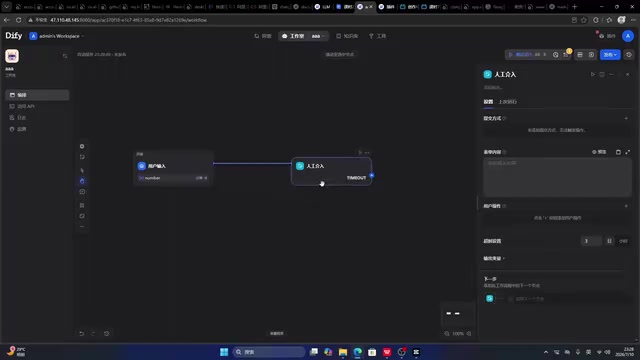640x360 pixels.
Task: Open the blue 发布 publish dropdown
Action: point(610,55)
